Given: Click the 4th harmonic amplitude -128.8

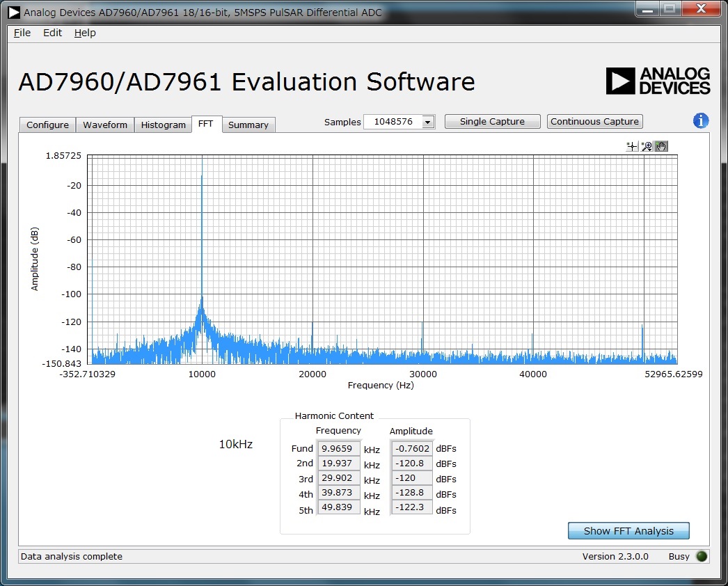Looking at the screenshot, I should (x=412, y=492).
